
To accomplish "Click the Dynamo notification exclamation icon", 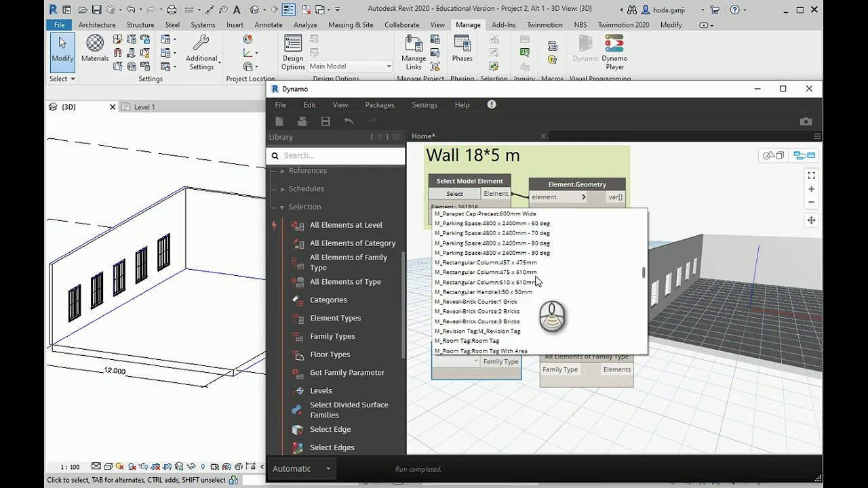I will click(492, 104).
